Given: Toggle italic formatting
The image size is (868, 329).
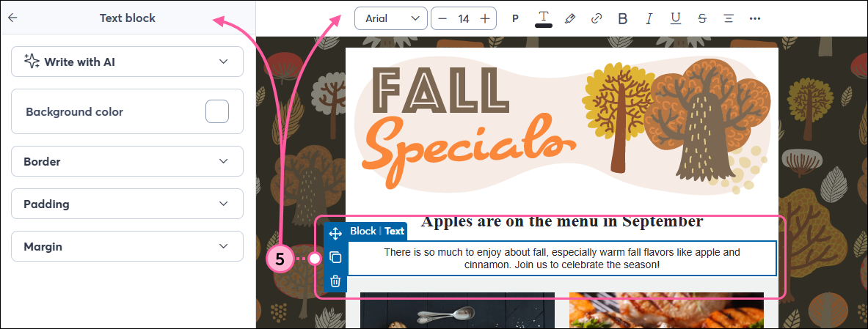Looking at the screenshot, I should click(x=649, y=19).
